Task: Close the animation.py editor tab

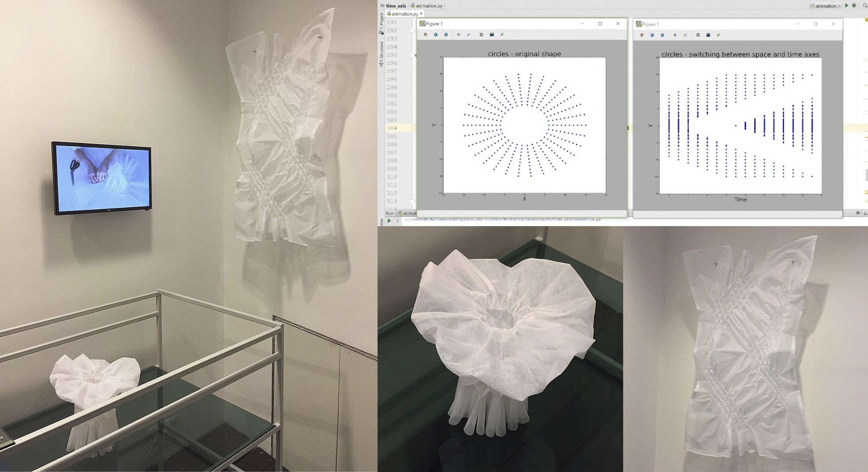Action: [x=421, y=14]
